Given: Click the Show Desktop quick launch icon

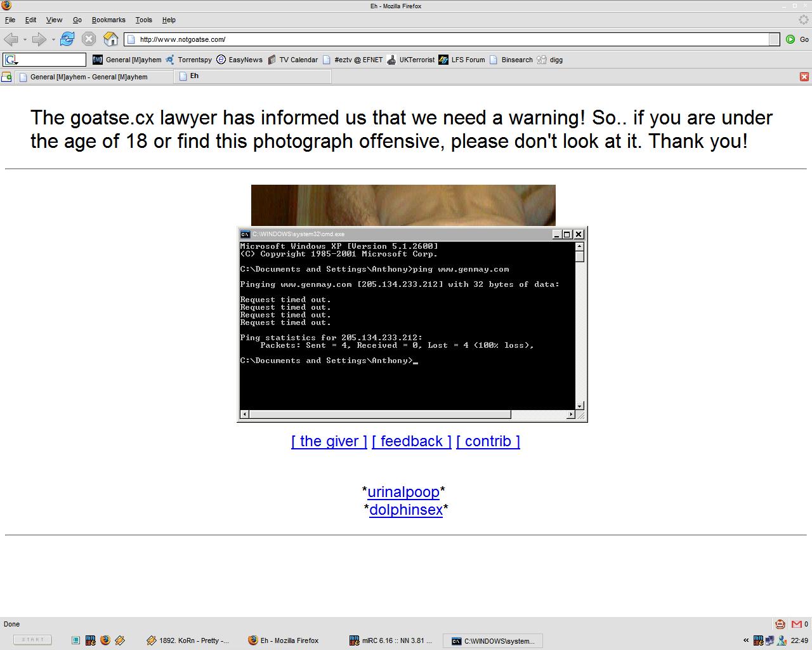Looking at the screenshot, I should click(75, 640).
